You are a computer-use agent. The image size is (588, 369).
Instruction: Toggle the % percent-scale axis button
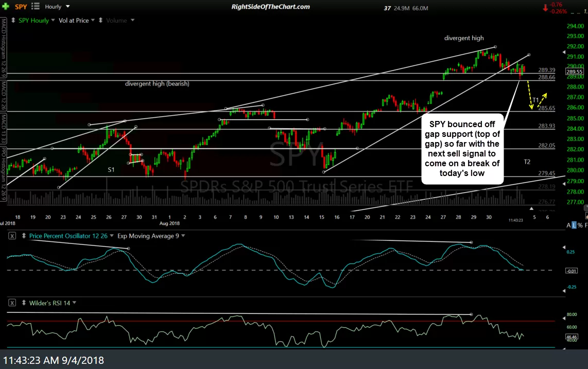pyautogui.click(x=580, y=225)
